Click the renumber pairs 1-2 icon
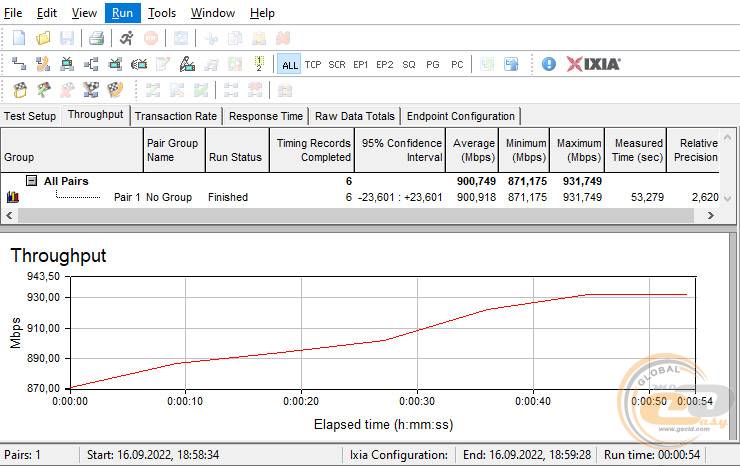 coord(258,64)
